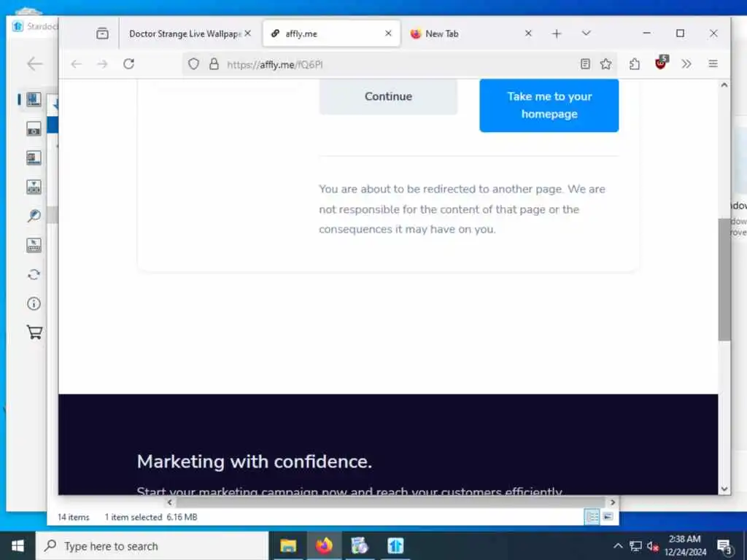Select the affly.me browser tab

pos(330,34)
